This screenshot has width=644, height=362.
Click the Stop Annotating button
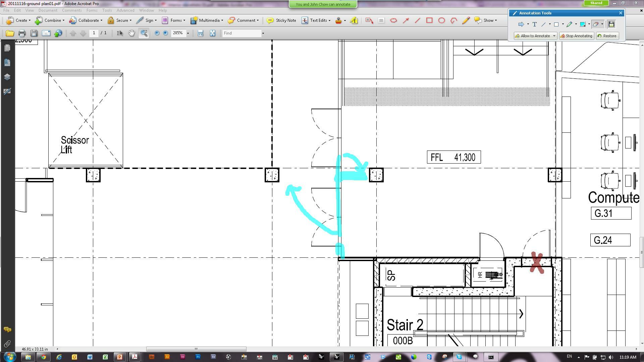[x=577, y=36]
